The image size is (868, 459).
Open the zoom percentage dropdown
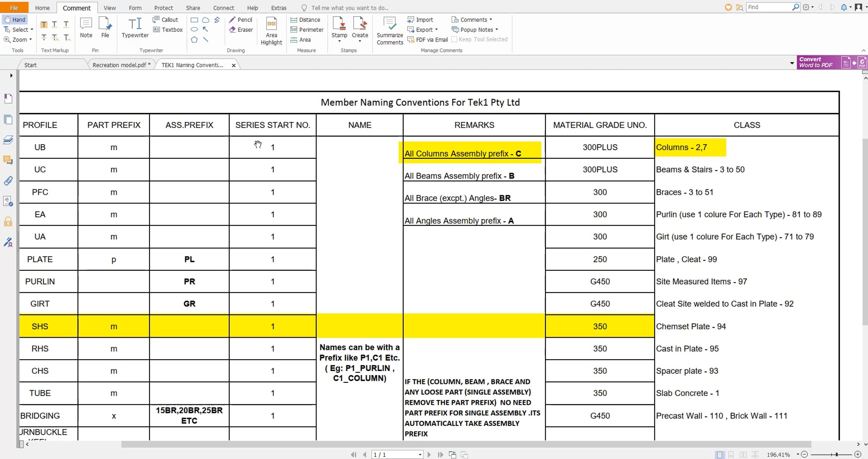pyautogui.click(x=797, y=455)
